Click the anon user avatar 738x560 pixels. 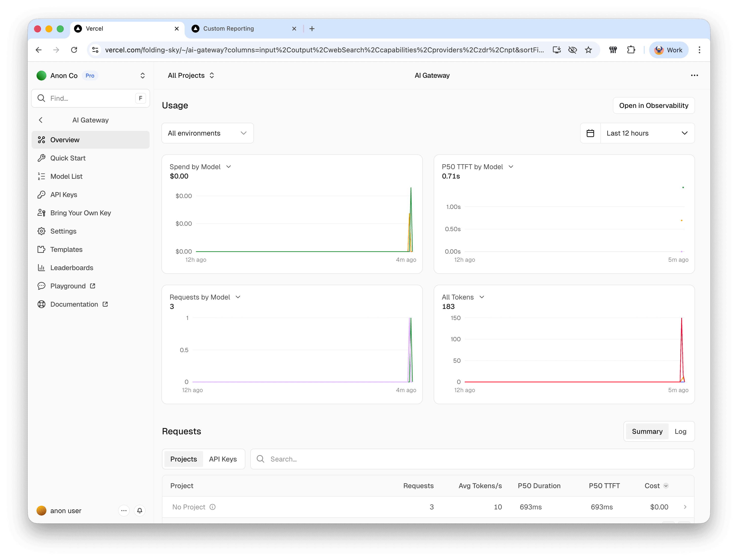coord(41,511)
